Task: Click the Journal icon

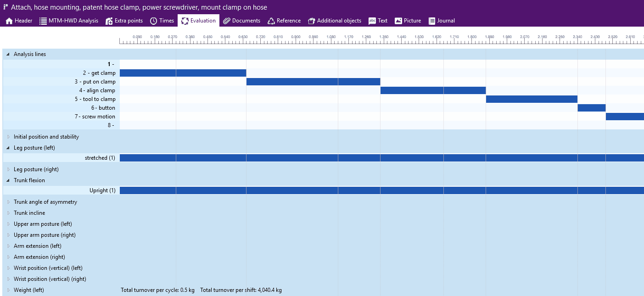Action: [431, 21]
